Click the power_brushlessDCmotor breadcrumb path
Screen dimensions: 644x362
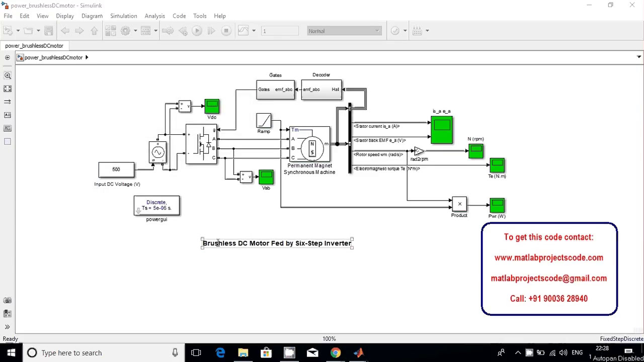pos(53,58)
